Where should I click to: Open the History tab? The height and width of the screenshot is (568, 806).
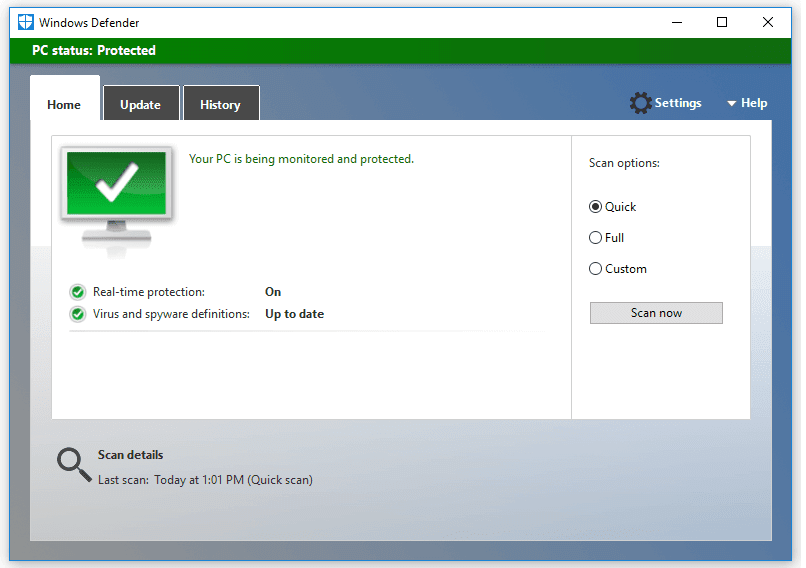pos(221,103)
